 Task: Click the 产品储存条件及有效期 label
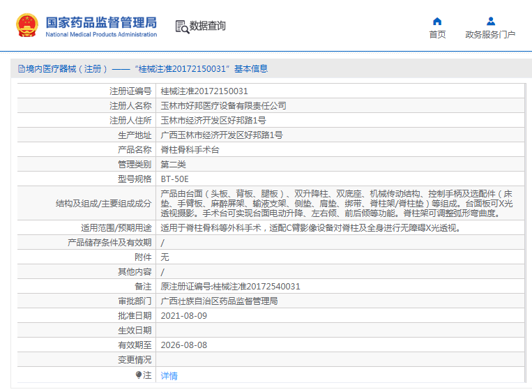tap(109, 242)
